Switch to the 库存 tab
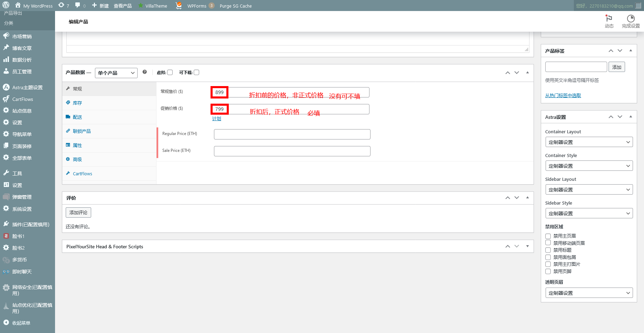The image size is (644, 333). click(109, 103)
